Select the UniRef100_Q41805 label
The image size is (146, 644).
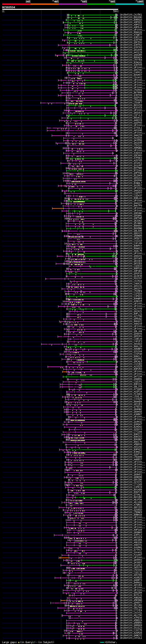tap(131, 50)
